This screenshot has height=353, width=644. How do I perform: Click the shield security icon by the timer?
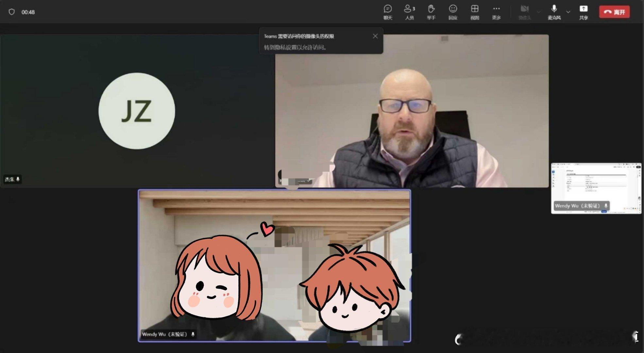(12, 12)
